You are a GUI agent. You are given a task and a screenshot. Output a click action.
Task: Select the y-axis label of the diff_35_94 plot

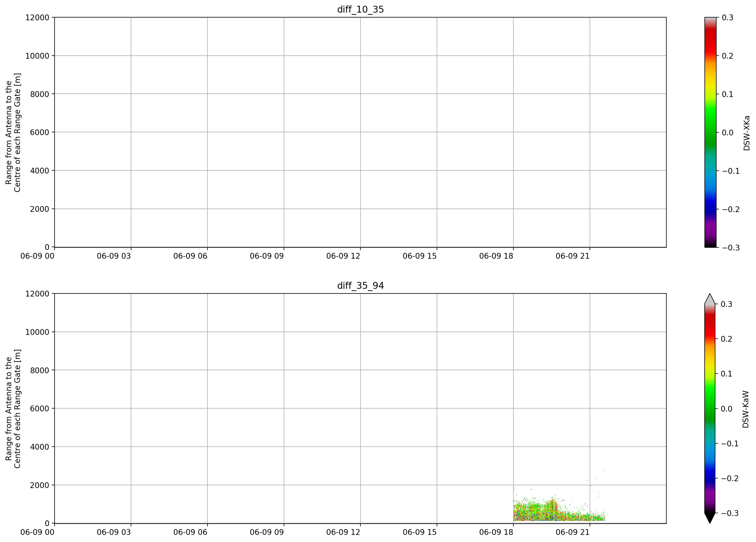tap(13, 408)
